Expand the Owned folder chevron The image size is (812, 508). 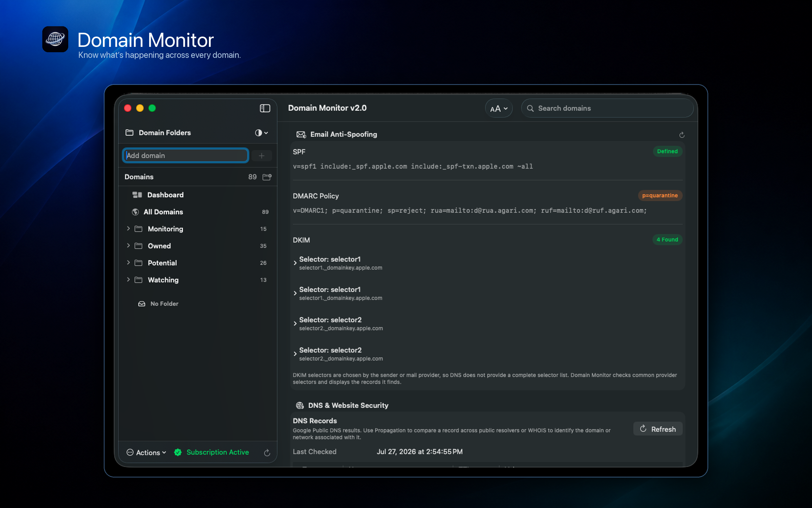pos(128,246)
